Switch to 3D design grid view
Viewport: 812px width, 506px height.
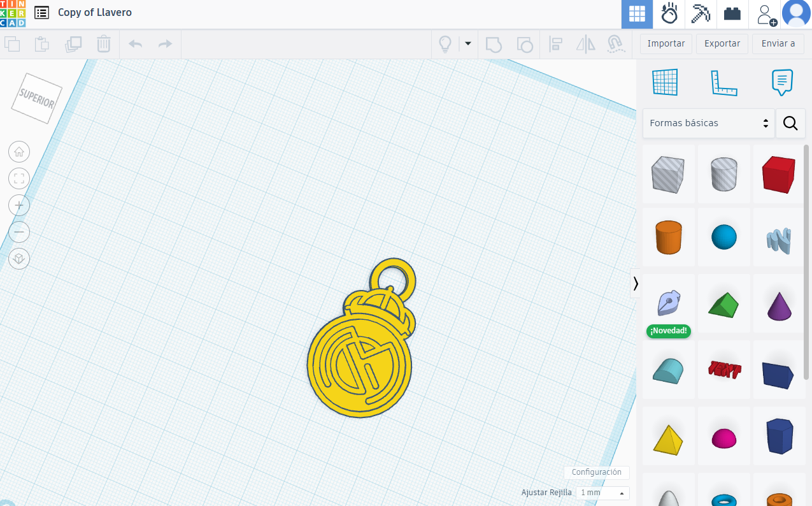coord(637,14)
